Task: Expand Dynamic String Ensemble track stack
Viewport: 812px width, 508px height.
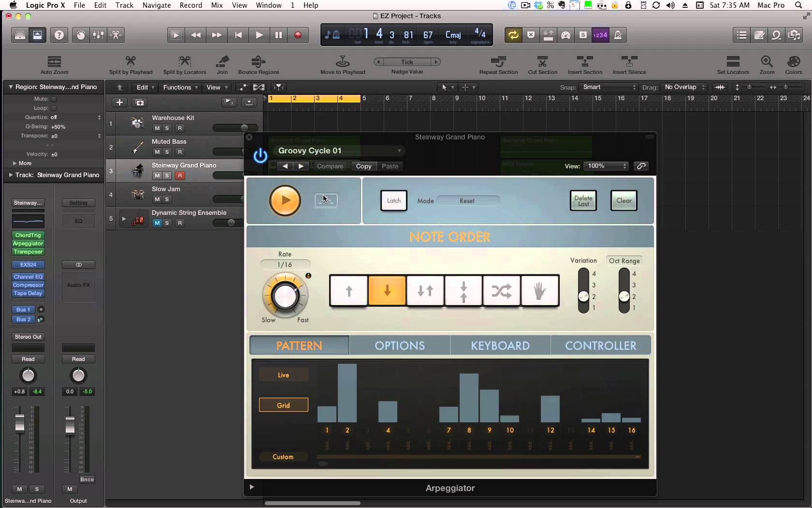Action: pos(124,219)
